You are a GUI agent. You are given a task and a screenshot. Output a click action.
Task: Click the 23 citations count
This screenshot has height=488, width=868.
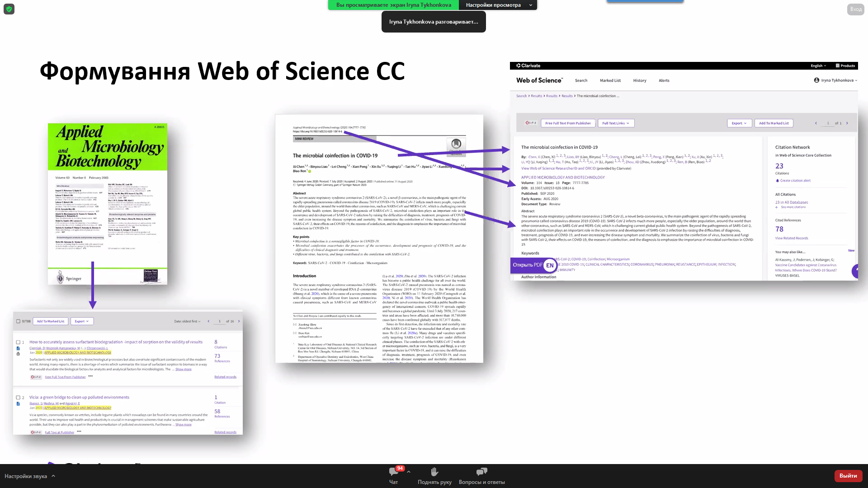tap(779, 166)
